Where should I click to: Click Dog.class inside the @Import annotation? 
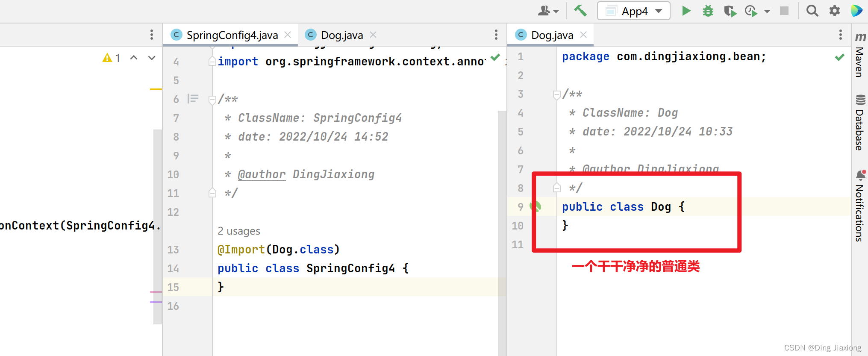(x=303, y=250)
